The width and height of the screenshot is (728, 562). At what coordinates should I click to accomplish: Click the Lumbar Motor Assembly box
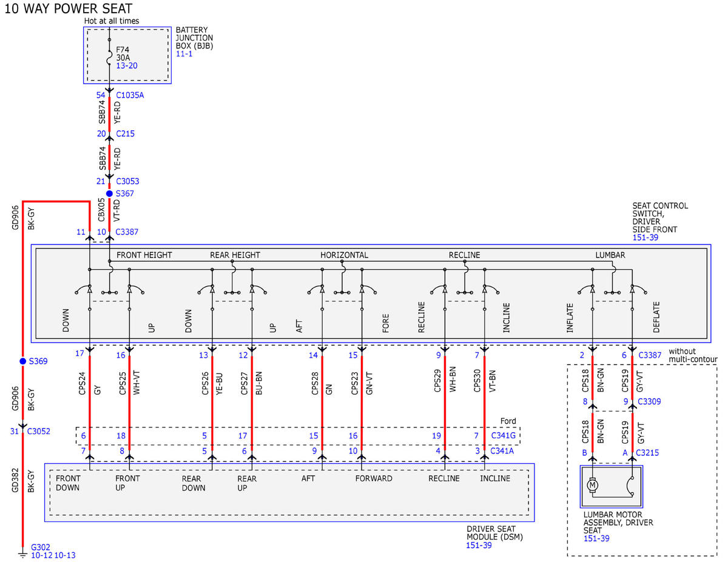point(611,487)
